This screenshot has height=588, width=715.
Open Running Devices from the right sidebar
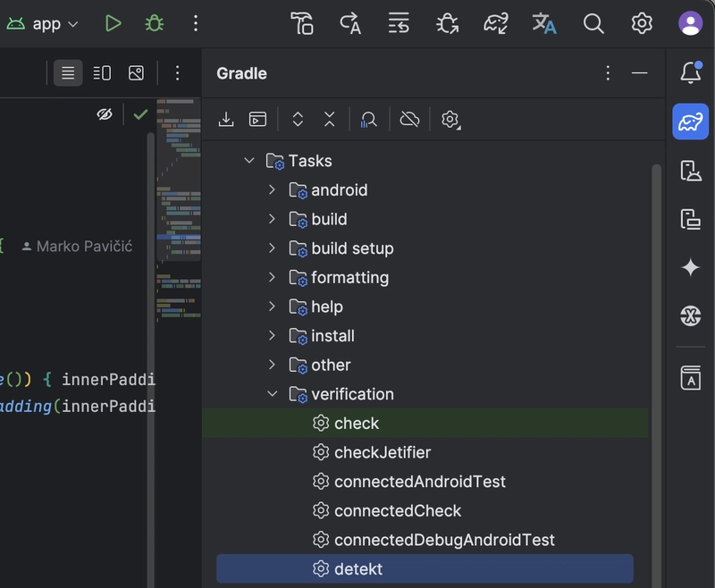coord(690,219)
